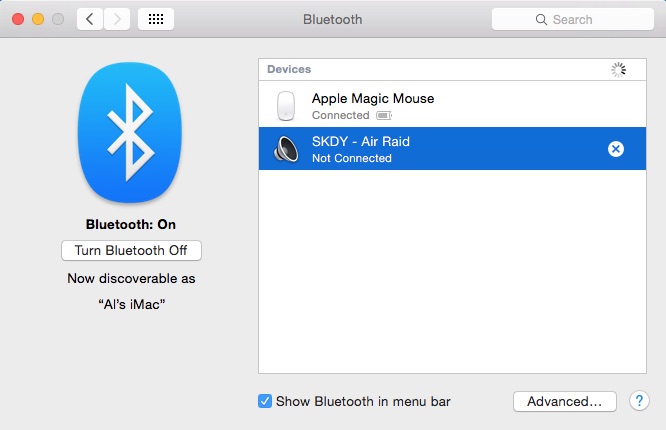Open the Advanced… settings
The height and width of the screenshot is (430, 666).
(564, 401)
